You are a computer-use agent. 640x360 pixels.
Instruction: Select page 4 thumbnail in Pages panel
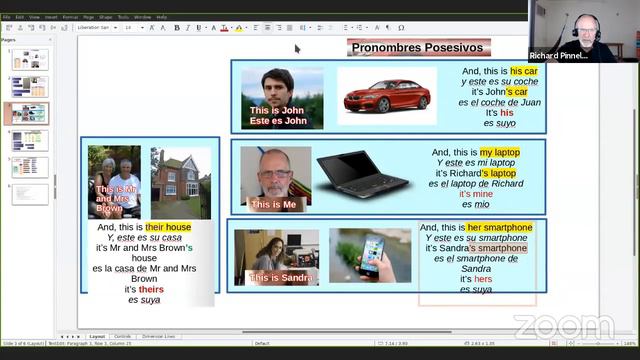(x=30, y=140)
